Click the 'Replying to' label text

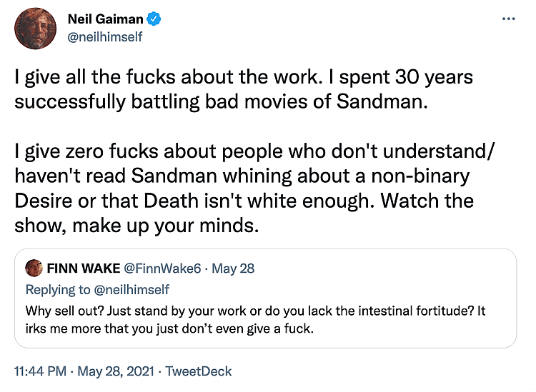tap(59, 289)
